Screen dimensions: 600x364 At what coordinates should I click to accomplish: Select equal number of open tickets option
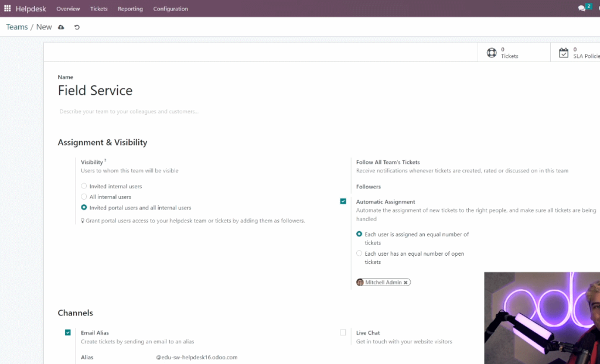(359, 253)
